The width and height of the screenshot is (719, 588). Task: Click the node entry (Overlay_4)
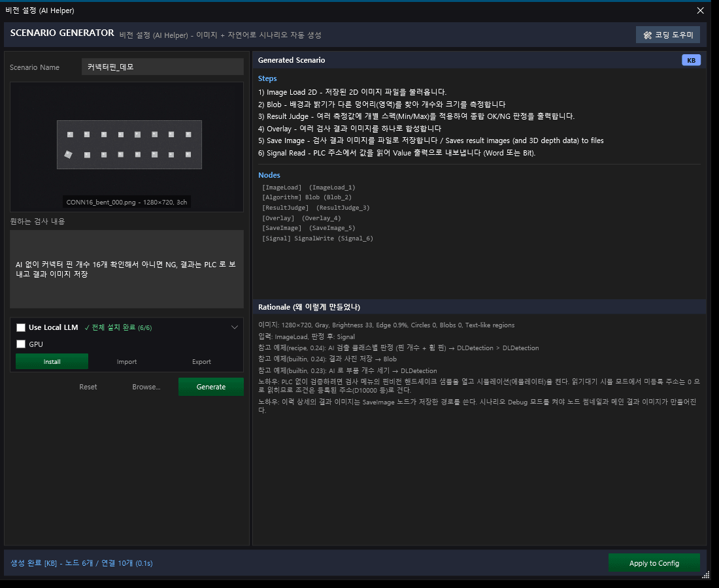click(x=301, y=218)
